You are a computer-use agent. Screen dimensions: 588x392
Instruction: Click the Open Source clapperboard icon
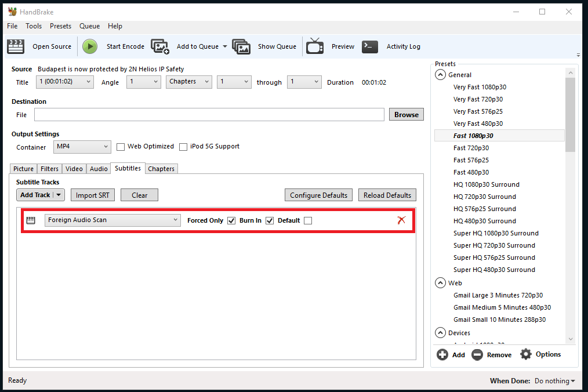16,46
